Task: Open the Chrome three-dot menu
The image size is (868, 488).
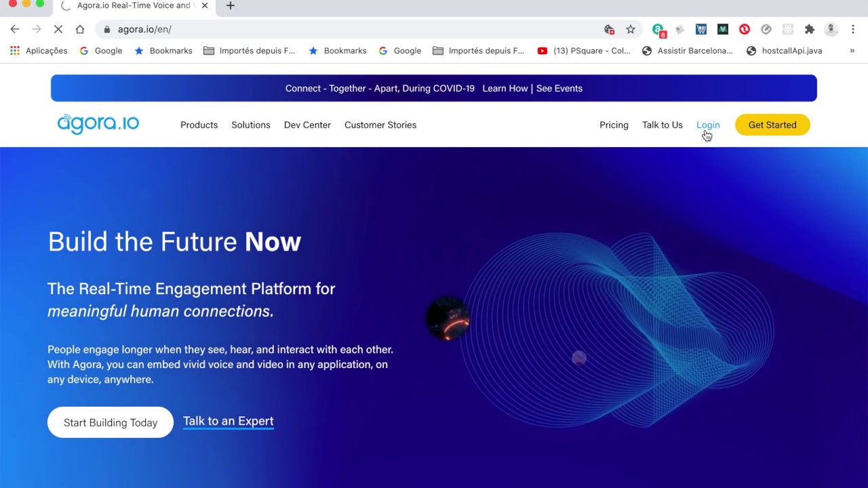Action: click(853, 29)
